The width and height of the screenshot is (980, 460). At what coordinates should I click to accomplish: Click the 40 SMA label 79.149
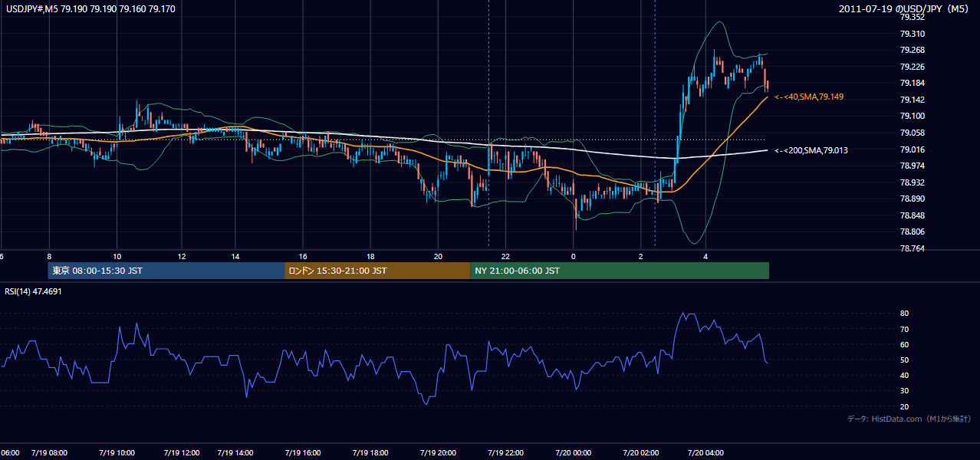tap(809, 97)
